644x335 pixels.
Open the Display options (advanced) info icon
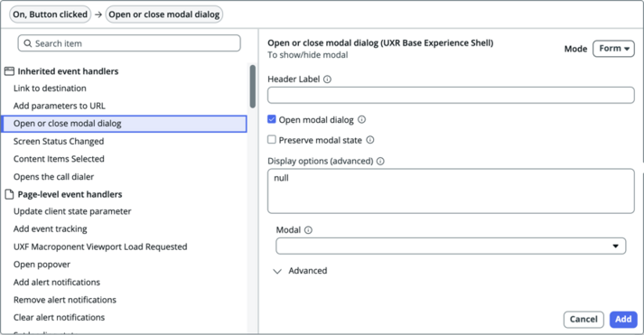point(380,161)
